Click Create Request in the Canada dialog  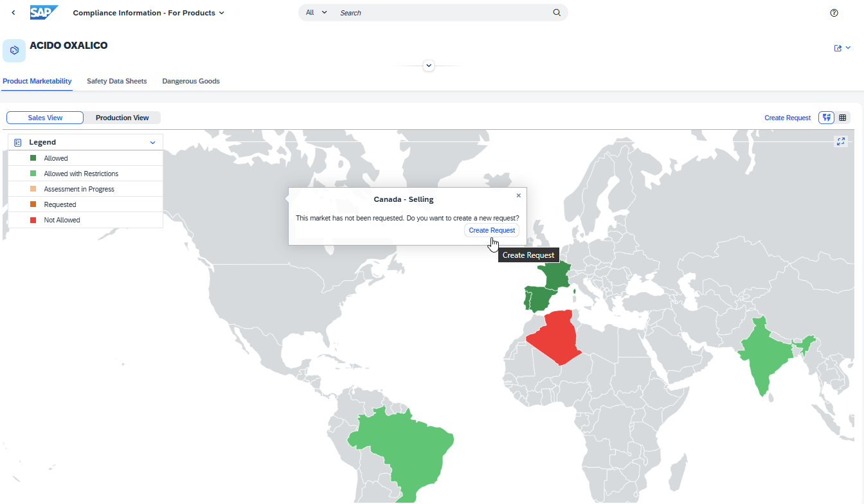tap(492, 230)
